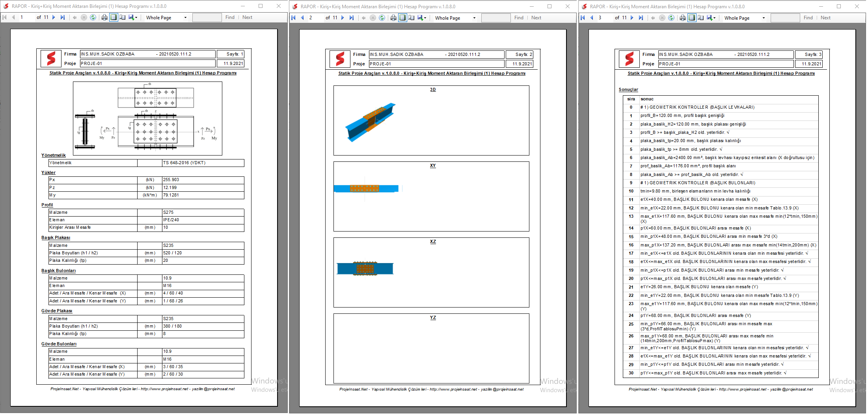The height and width of the screenshot is (415, 868).
Task: Refresh the report in page 2 window
Action: tap(382, 18)
